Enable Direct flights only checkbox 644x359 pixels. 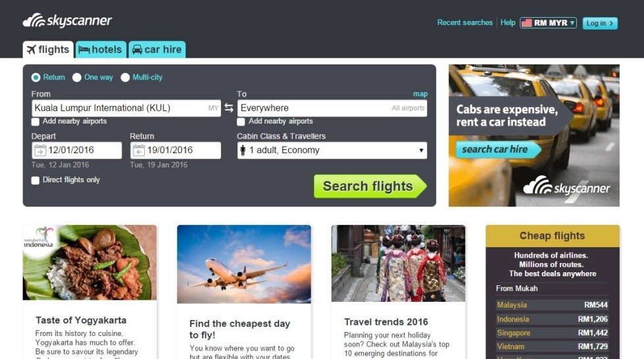pyautogui.click(x=36, y=180)
